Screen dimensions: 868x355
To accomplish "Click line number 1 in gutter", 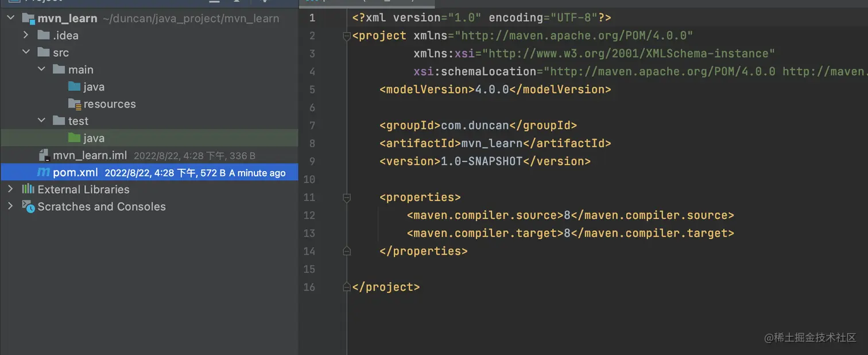I will coord(312,18).
